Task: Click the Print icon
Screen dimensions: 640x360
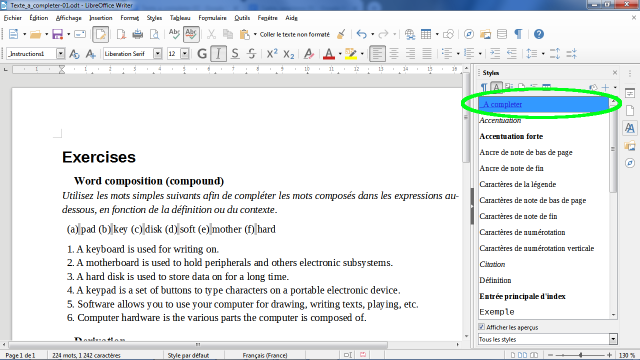Action: click(138, 34)
